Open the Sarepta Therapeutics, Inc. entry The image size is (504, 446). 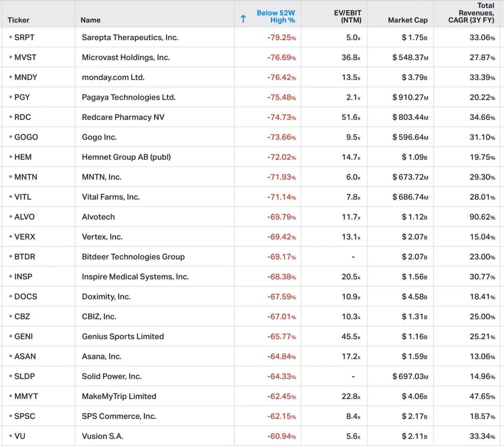click(129, 37)
